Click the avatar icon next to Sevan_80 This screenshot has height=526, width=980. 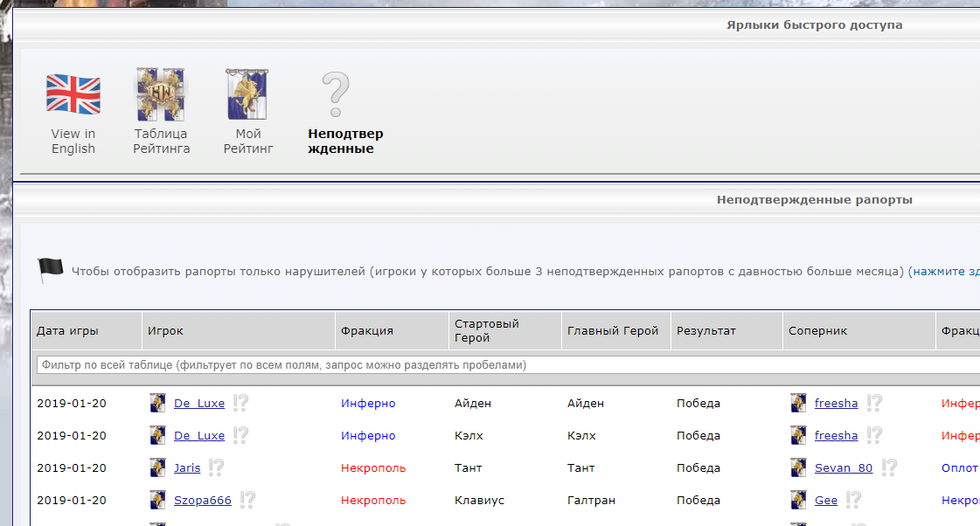click(798, 467)
